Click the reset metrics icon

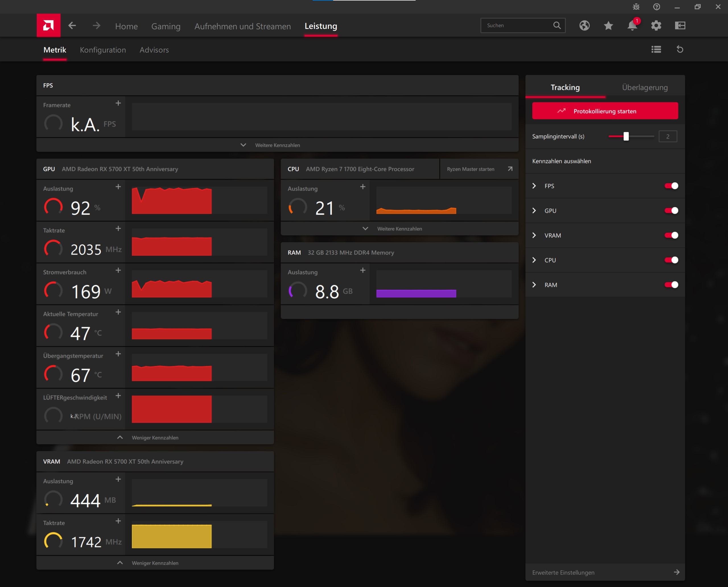click(x=680, y=50)
